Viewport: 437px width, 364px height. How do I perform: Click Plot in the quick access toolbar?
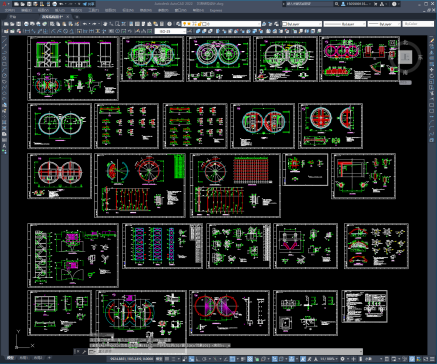[x=54, y=4]
